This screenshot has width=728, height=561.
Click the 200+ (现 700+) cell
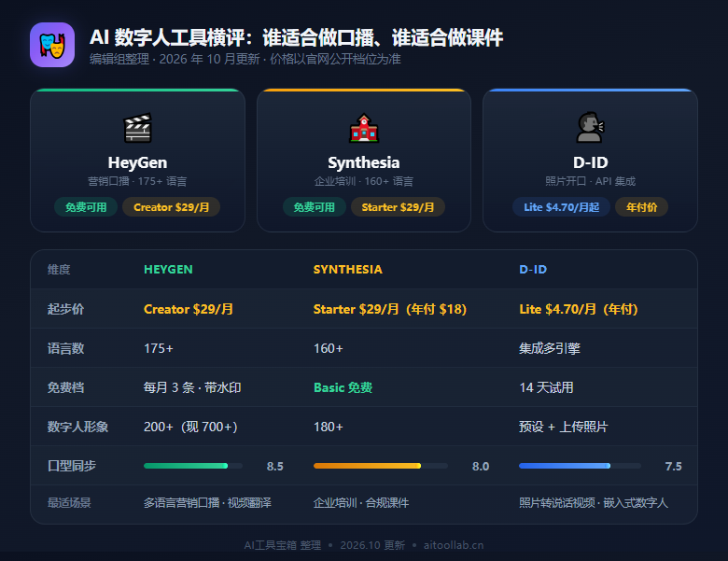pyautogui.click(x=190, y=427)
